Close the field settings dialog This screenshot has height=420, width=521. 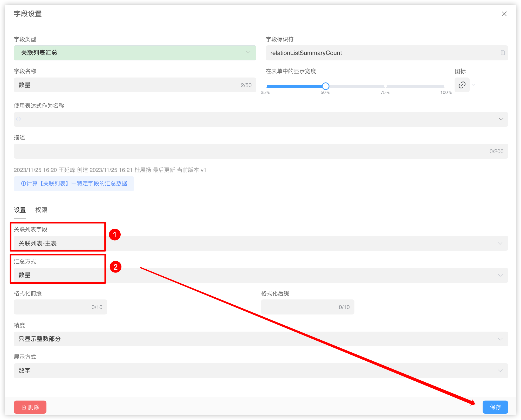[x=504, y=14]
